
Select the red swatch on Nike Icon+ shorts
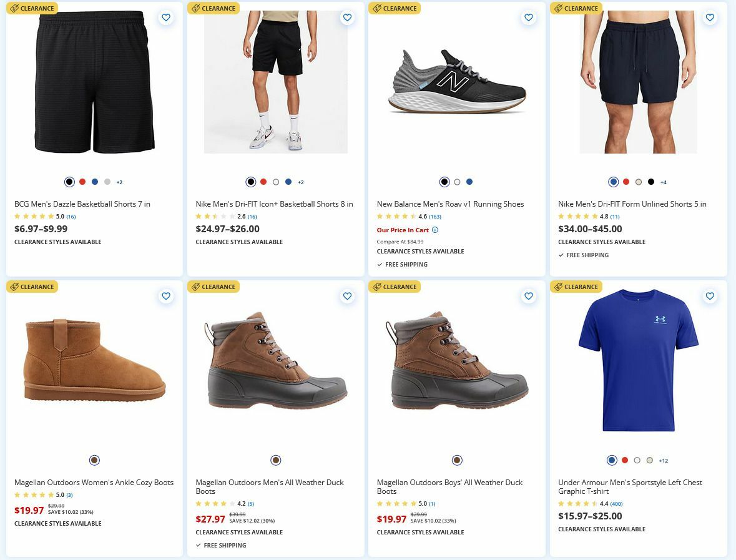click(263, 182)
